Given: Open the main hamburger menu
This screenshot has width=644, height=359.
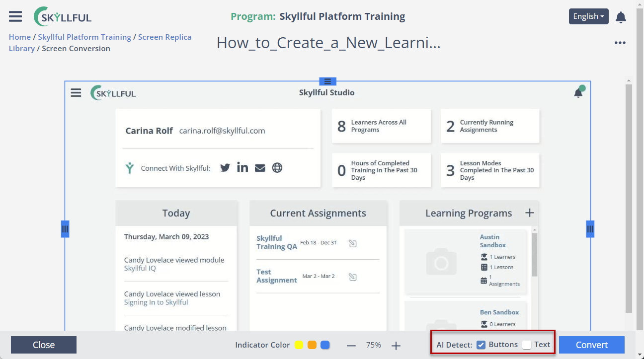Looking at the screenshot, I should [x=15, y=16].
